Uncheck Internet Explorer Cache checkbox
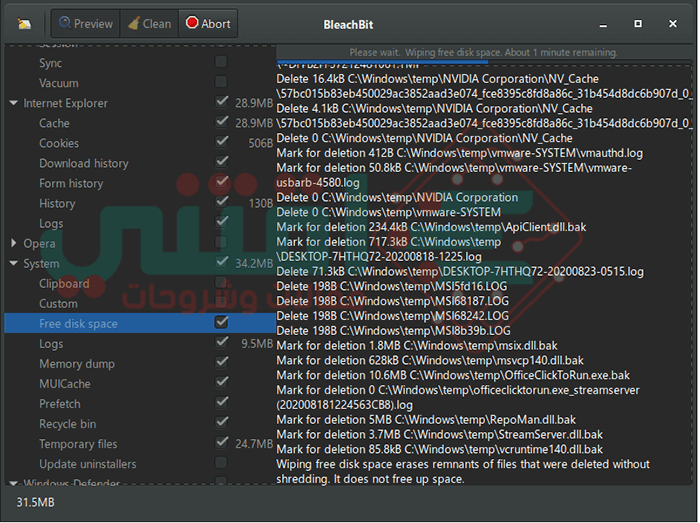This screenshot has height=523, width=700. click(x=221, y=122)
